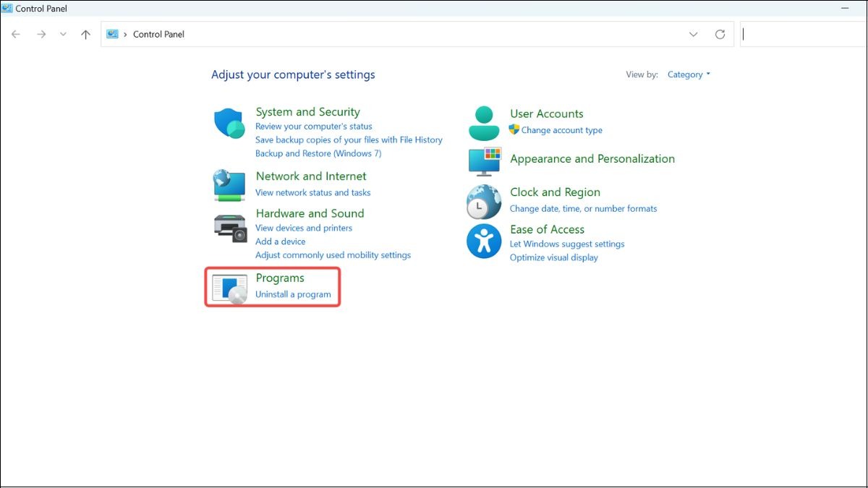868x488 pixels.
Task: Click Uninstall a program link
Action: (x=293, y=294)
